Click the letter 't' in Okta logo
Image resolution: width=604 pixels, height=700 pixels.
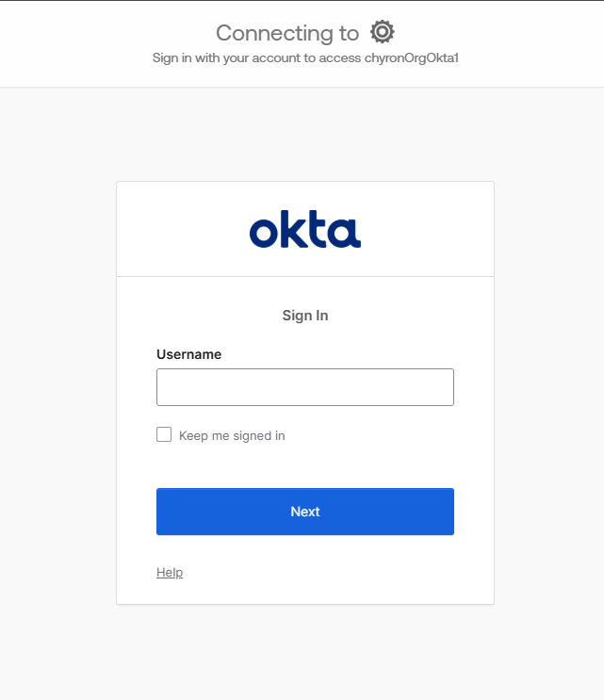[x=318, y=230]
